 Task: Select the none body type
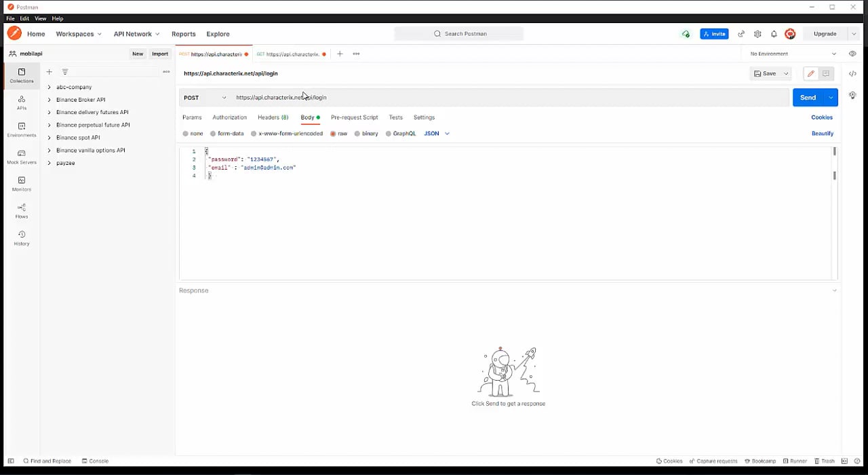click(193, 134)
